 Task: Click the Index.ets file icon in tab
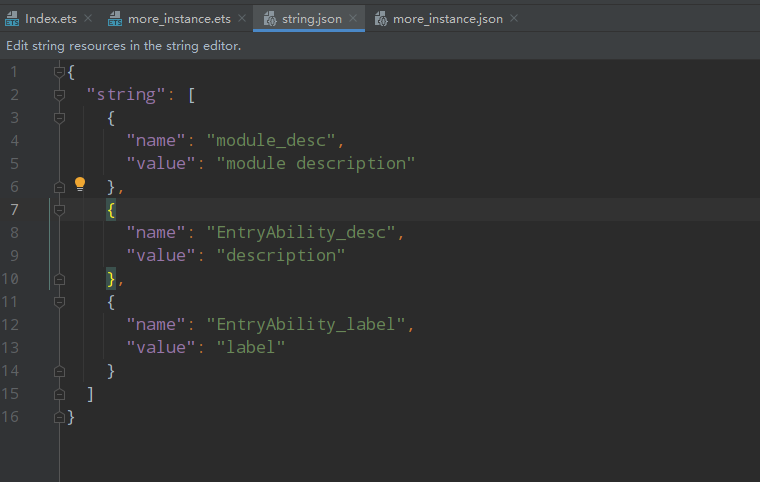click(12, 18)
